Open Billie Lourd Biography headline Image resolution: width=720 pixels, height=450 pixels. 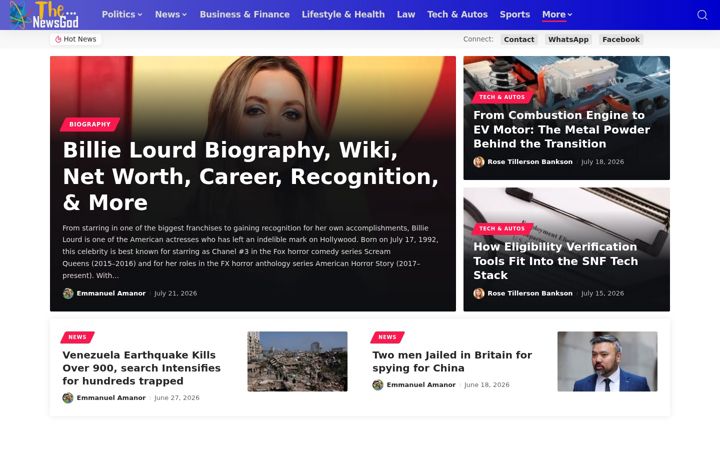251,176
